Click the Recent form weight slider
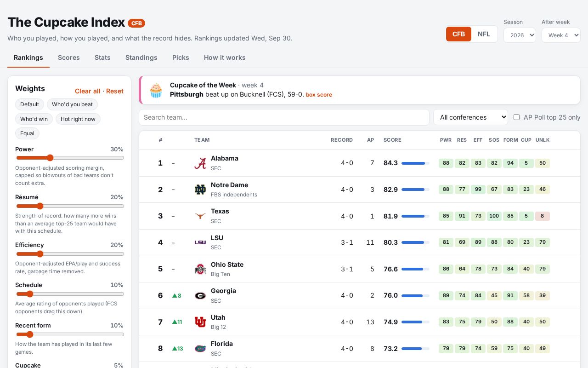 (x=70, y=334)
